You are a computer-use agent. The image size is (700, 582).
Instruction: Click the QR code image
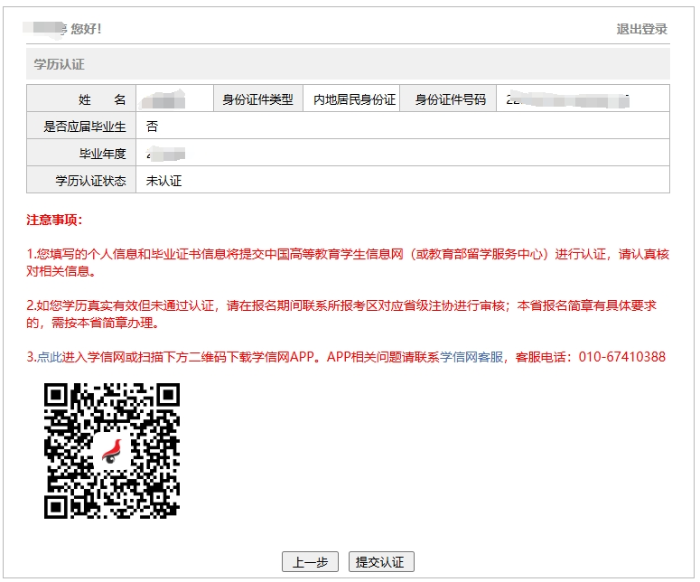112,451
